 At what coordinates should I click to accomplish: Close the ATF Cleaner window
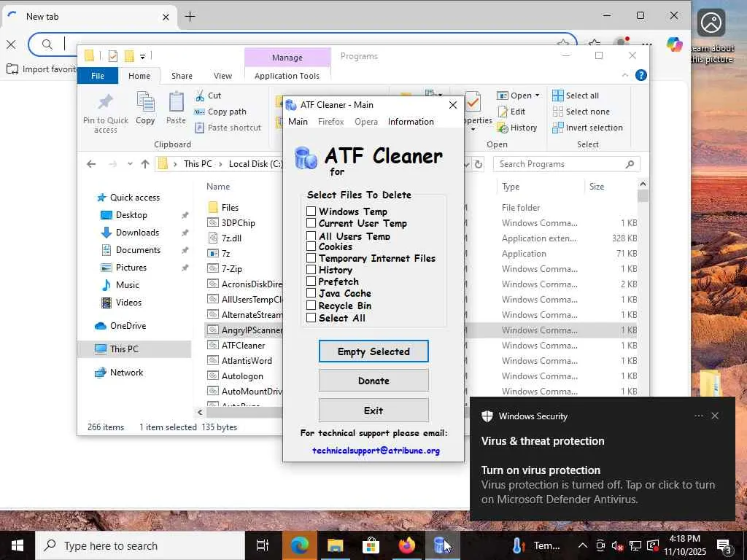452,105
